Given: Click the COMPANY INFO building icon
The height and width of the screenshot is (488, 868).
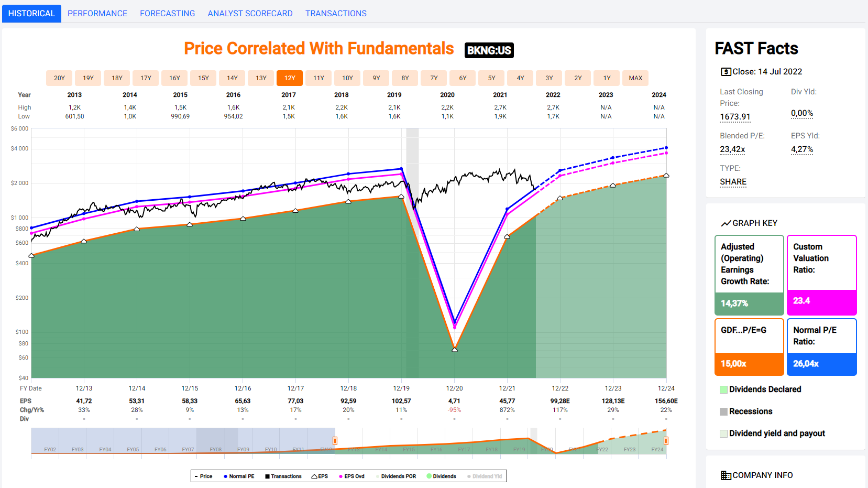Looking at the screenshot, I should pos(726,475).
